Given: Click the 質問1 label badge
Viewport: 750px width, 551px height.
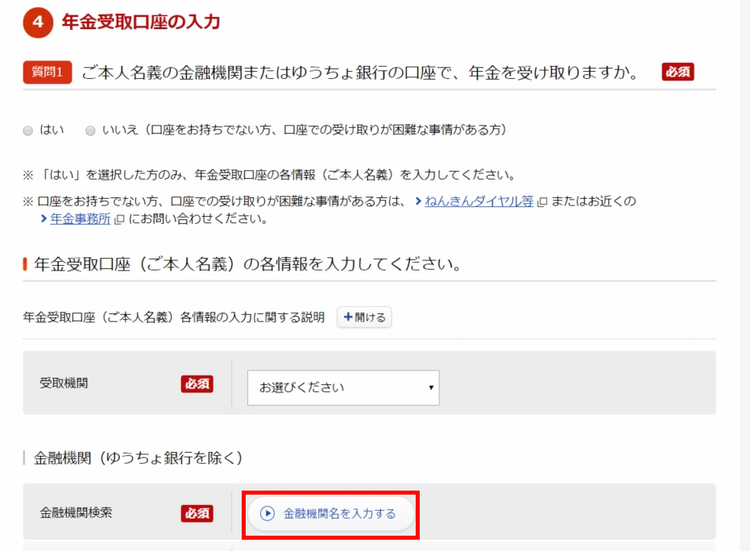Looking at the screenshot, I should point(47,72).
